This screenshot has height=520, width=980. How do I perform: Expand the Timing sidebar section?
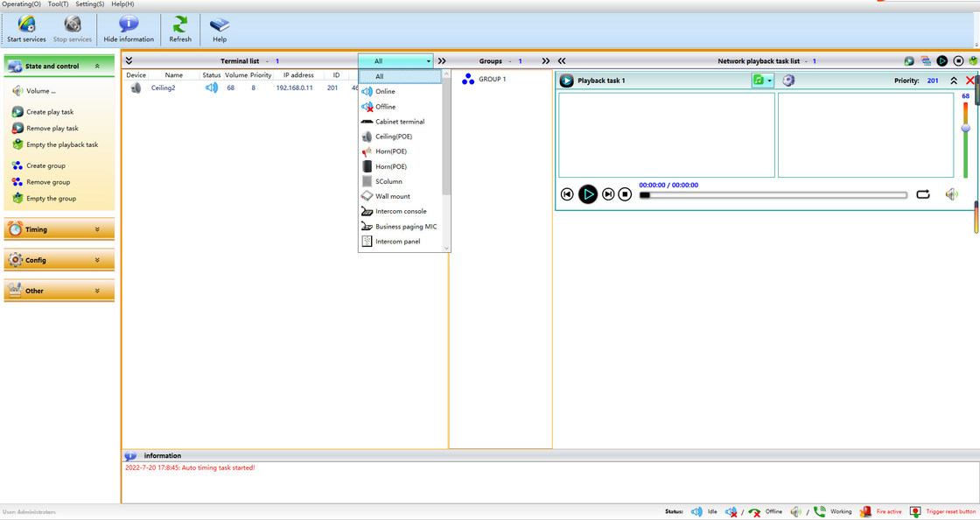point(97,229)
